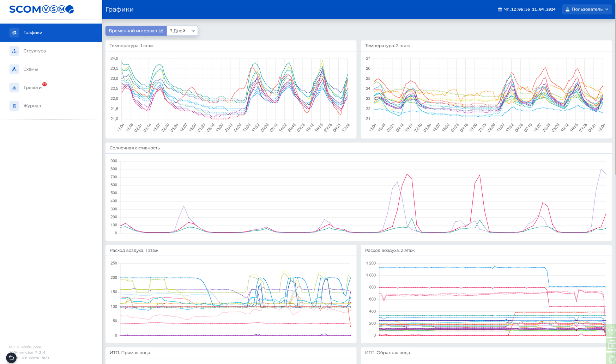The width and height of the screenshot is (616, 364).
Task: Open the 7 Дней interval dropdown
Action: pos(182,31)
